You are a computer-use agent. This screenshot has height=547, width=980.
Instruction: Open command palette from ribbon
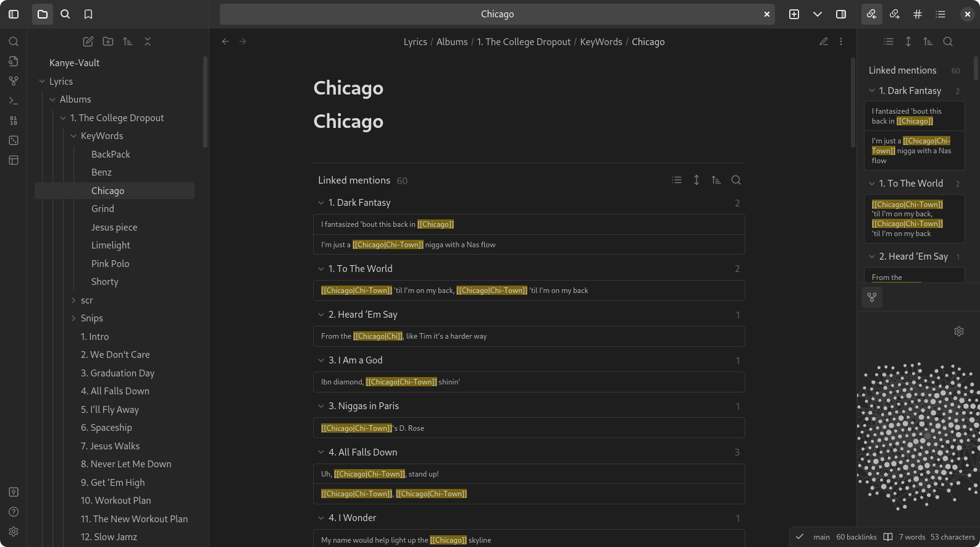[14, 101]
